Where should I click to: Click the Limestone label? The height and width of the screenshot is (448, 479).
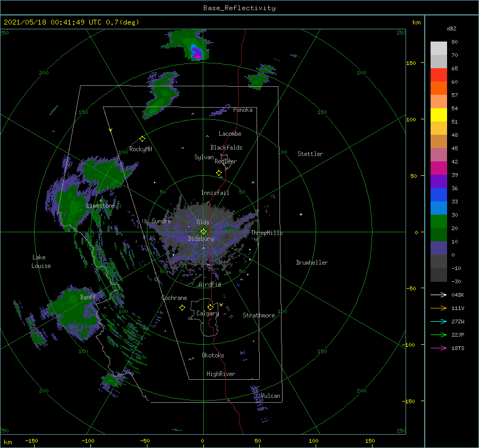(101, 206)
